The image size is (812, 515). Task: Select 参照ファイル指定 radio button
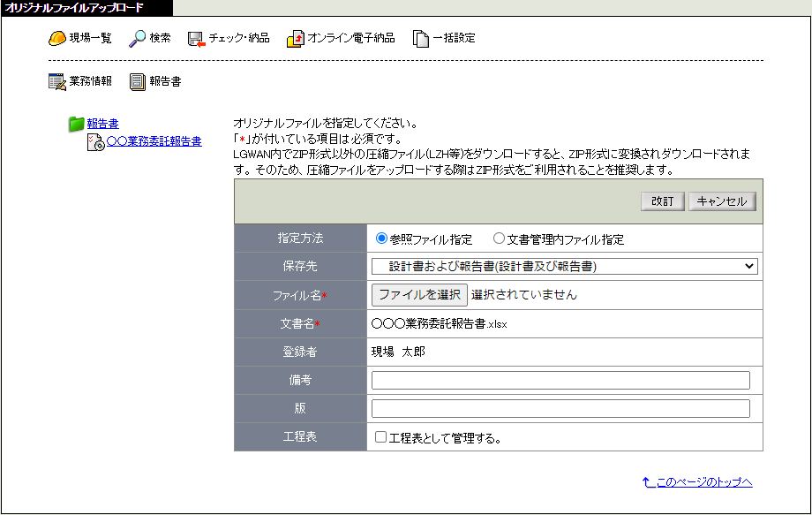381,239
